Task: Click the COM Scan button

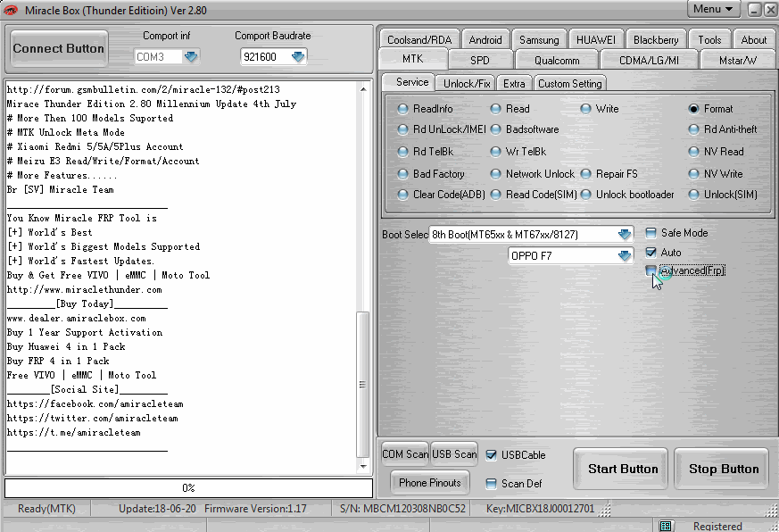Action: pyautogui.click(x=405, y=454)
